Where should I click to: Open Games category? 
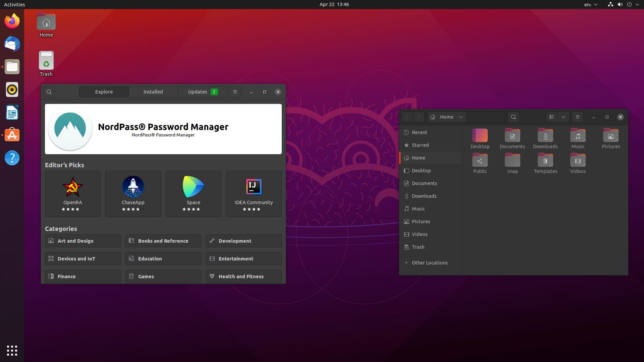click(163, 277)
